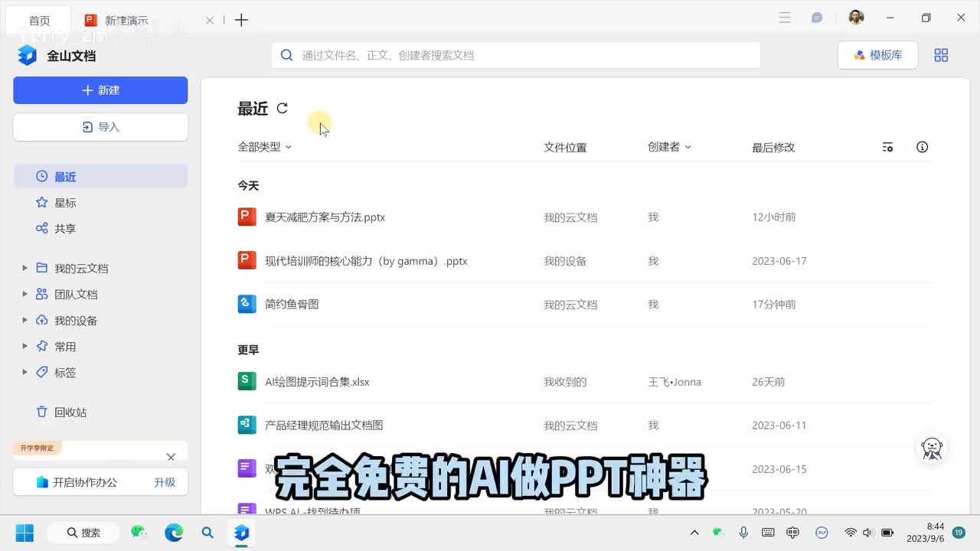Open user avatar profile

[x=856, y=18]
